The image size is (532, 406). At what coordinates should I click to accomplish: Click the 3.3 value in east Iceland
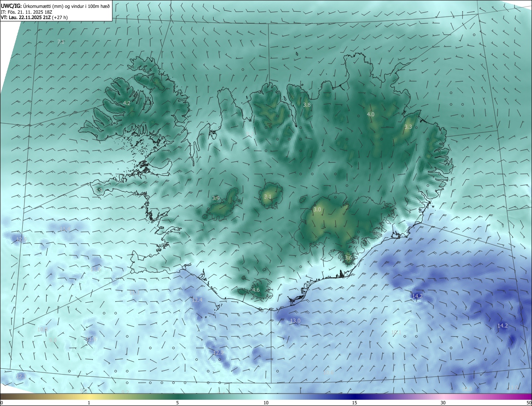[x=408, y=127]
